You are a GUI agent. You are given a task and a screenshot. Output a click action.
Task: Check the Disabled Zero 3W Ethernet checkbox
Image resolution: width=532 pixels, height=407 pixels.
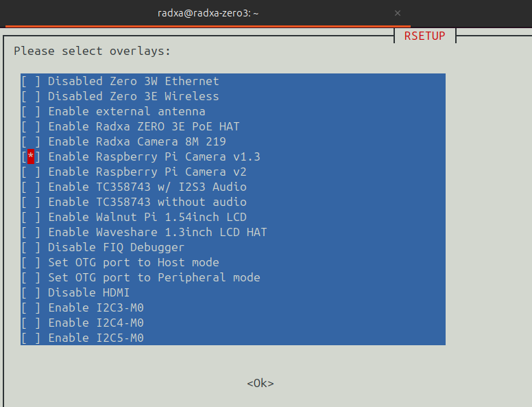coord(31,82)
